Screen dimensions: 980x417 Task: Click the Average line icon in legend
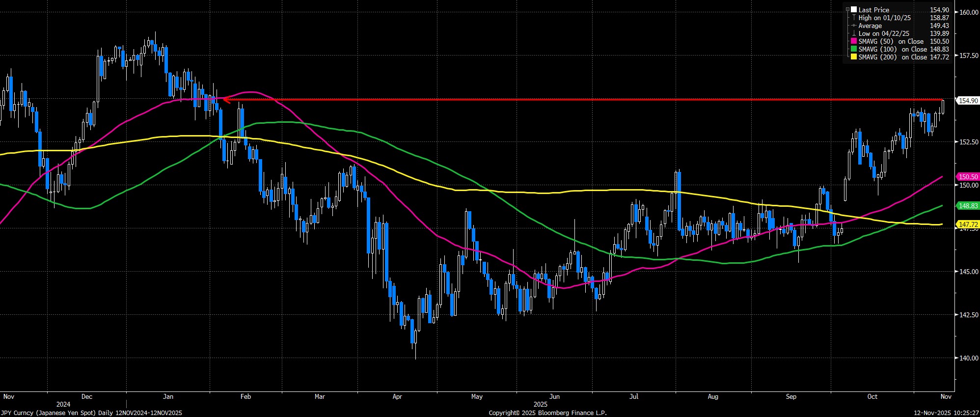coord(854,26)
